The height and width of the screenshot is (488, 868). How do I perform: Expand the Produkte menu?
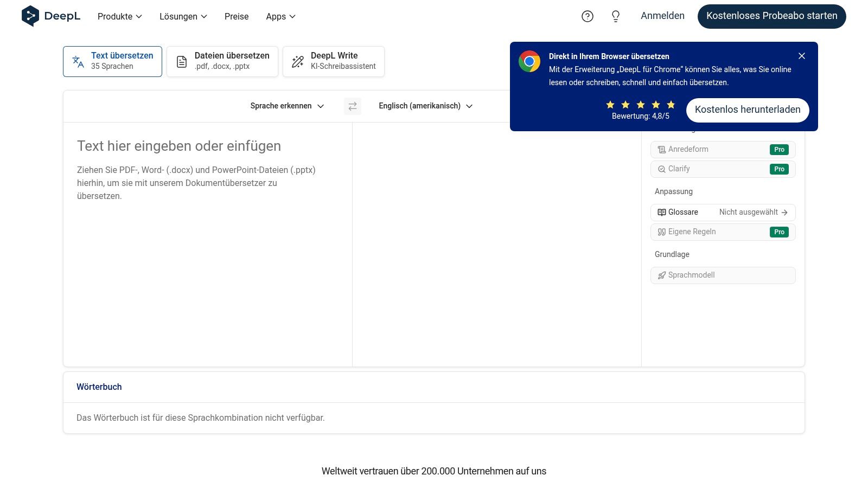click(120, 16)
